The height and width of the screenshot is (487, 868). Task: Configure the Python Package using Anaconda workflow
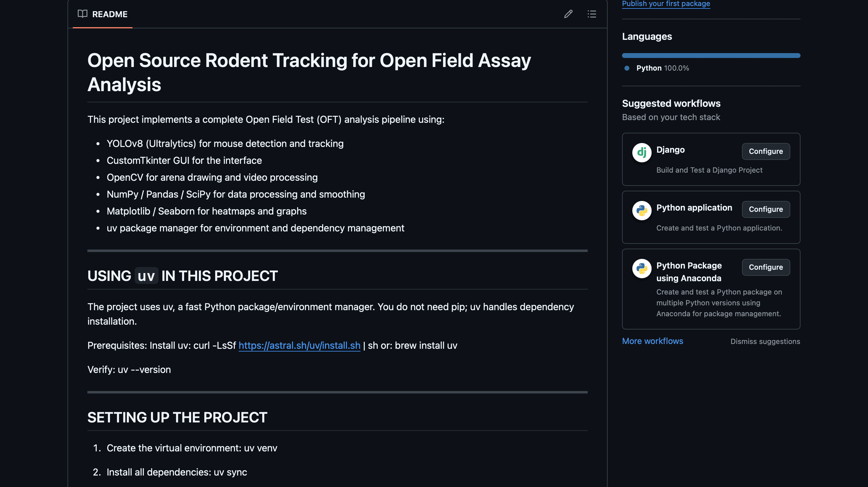[x=766, y=267]
